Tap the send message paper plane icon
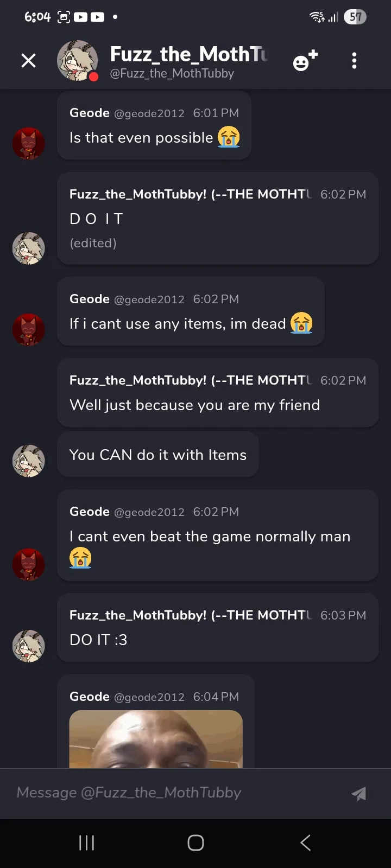The height and width of the screenshot is (868, 391). 358,794
